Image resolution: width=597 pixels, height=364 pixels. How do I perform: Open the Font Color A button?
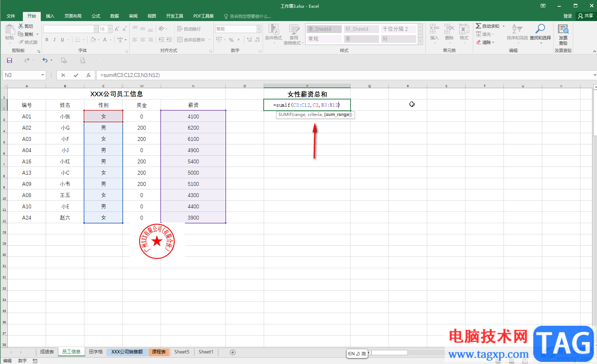(x=105, y=40)
